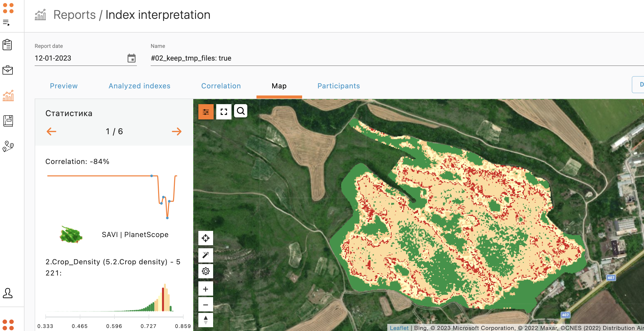The height and width of the screenshot is (331, 644).
Task: Reset map north compass arrow
Action: [205, 320]
